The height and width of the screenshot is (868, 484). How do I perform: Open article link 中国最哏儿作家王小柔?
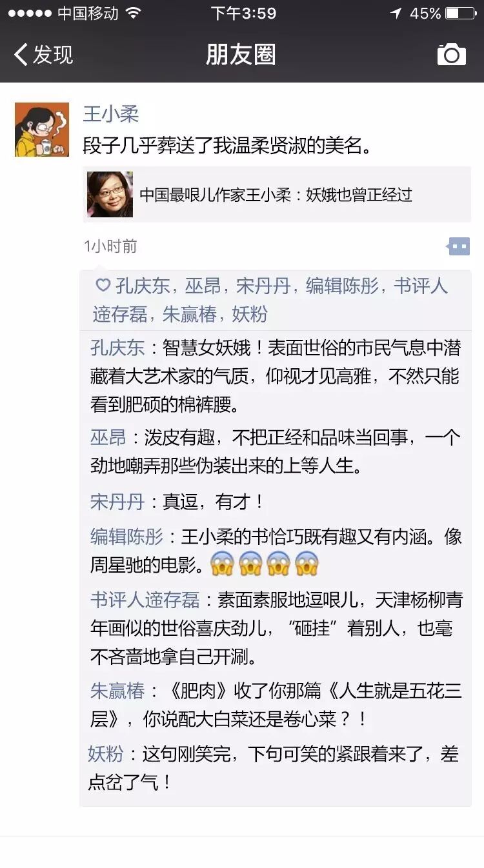coord(276,194)
